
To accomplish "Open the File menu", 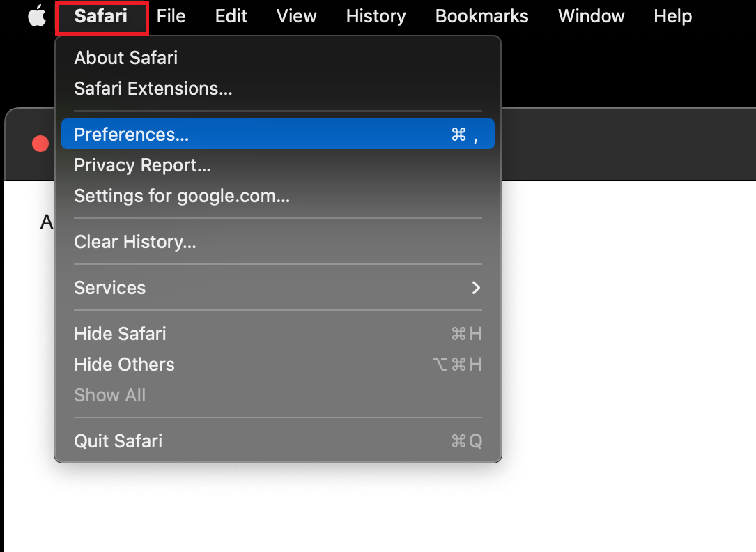I will (171, 17).
